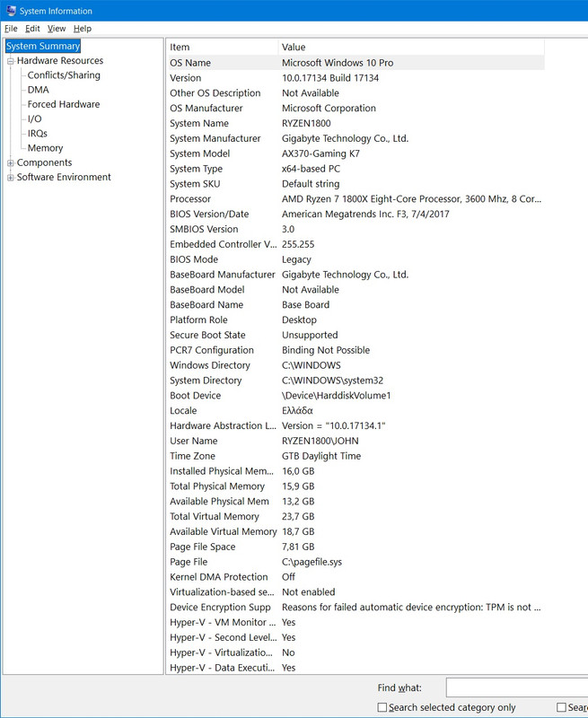Select the System Name row
This screenshot has width=588, height=718.
coord(356,123)
